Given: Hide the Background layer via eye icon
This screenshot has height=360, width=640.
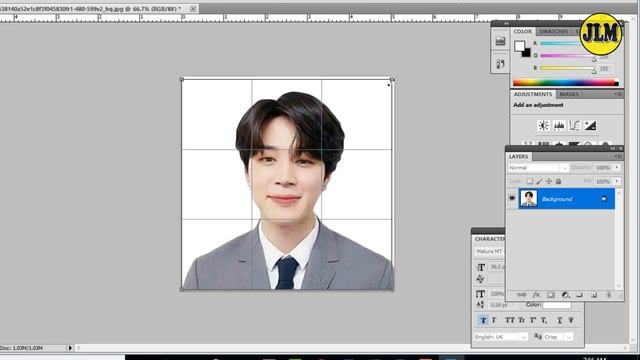Looking at the screenshot, I should (x=512, y=198).
